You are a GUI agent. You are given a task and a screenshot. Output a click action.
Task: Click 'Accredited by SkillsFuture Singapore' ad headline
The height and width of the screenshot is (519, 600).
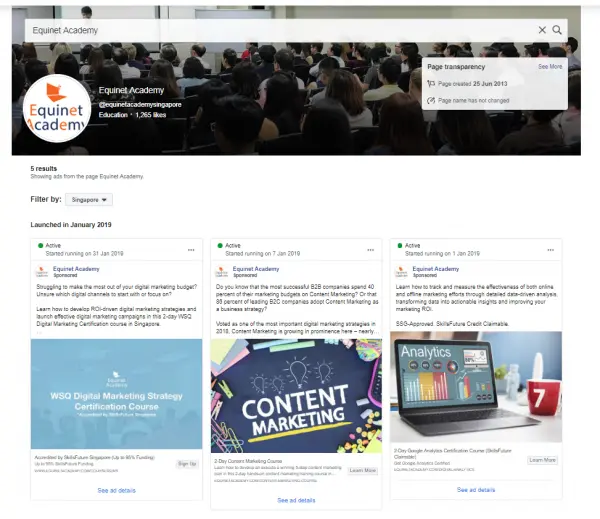(x=95, y=457)
